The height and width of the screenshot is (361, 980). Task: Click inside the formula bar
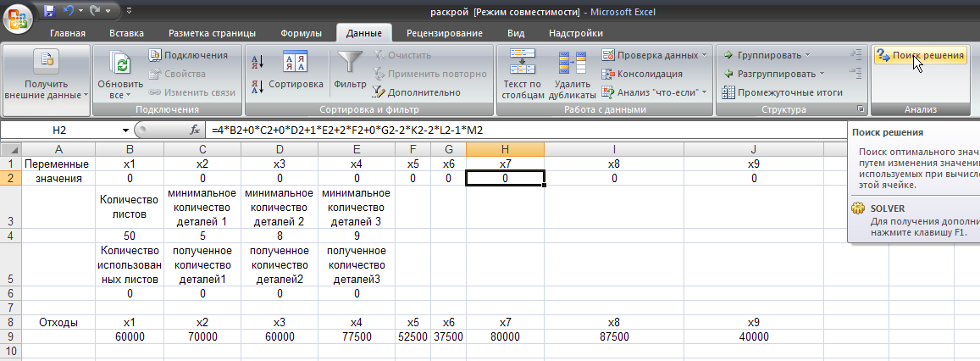(525, 131)
